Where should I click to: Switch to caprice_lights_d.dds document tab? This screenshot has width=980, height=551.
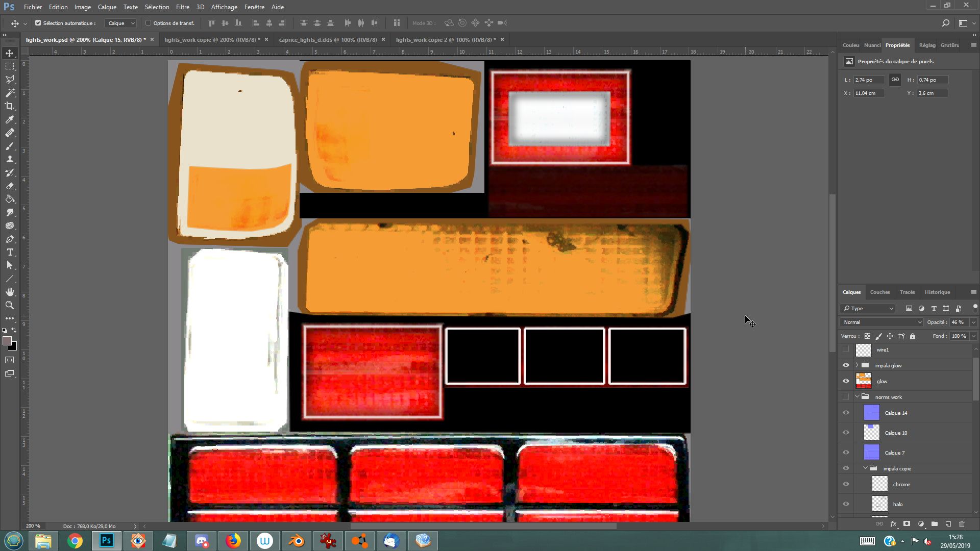(x=328, y=40)
